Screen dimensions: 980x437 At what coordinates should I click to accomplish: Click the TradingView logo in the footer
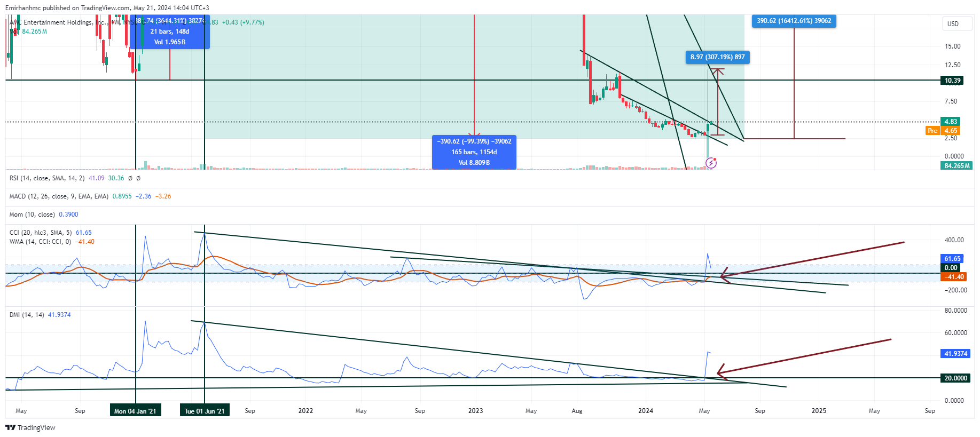click(30, 427)
